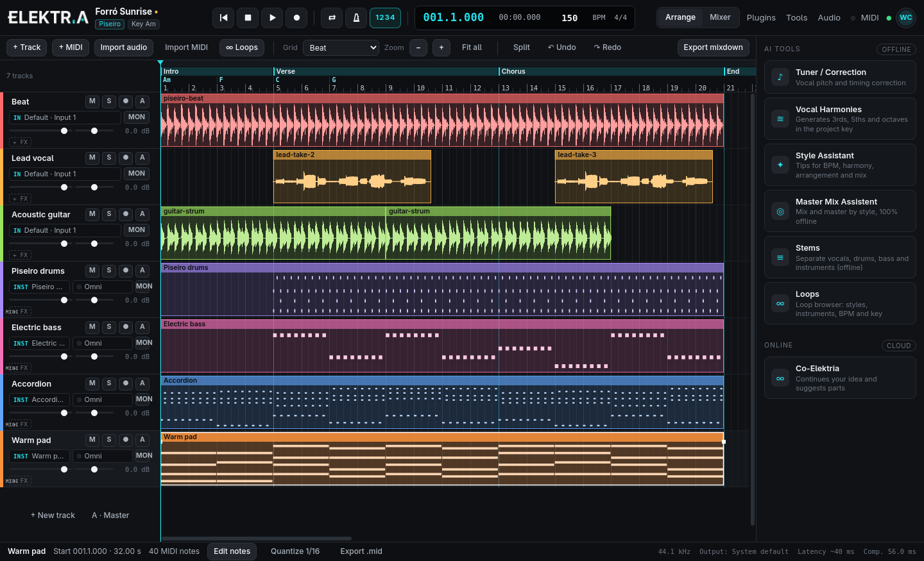Enable the metronome icon
Screen dimensions: 924x561
[x=356, y=18]
